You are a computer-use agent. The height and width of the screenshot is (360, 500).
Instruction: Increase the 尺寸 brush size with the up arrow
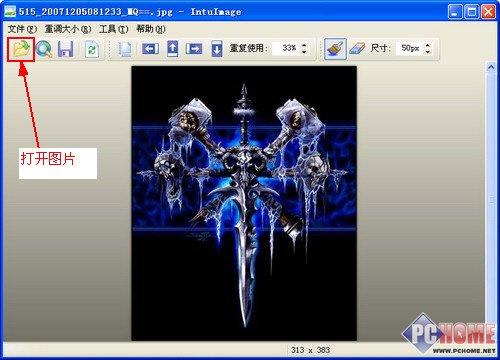428,45
